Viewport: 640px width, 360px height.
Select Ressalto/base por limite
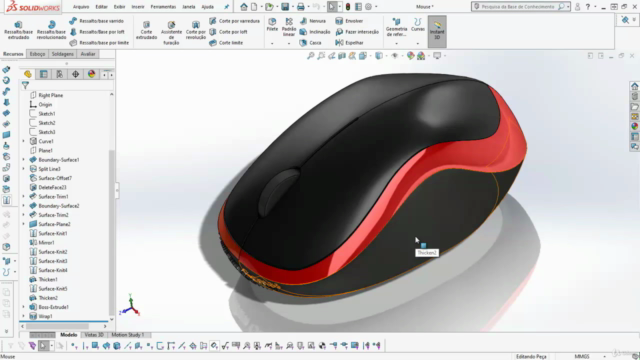click(99, 42)
